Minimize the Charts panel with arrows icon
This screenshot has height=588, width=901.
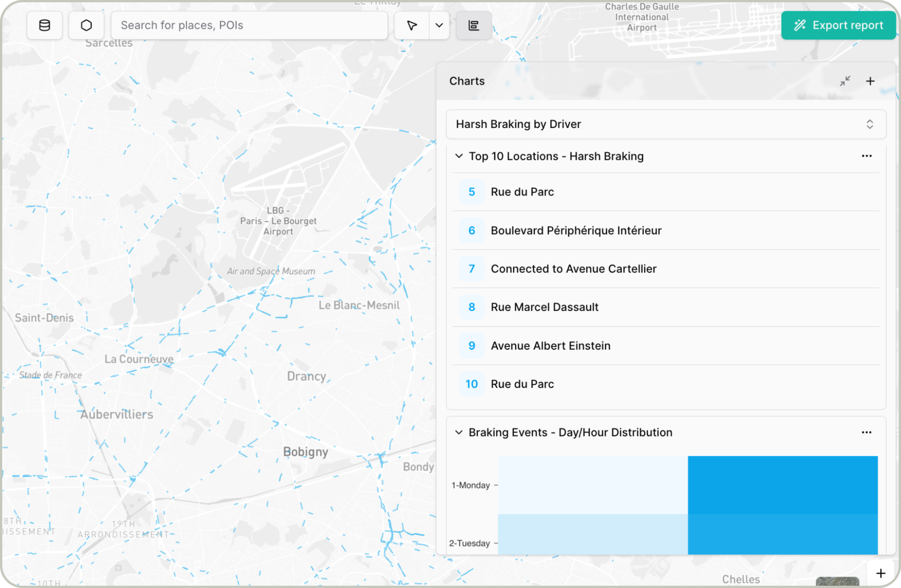click(x=845, y=81)
